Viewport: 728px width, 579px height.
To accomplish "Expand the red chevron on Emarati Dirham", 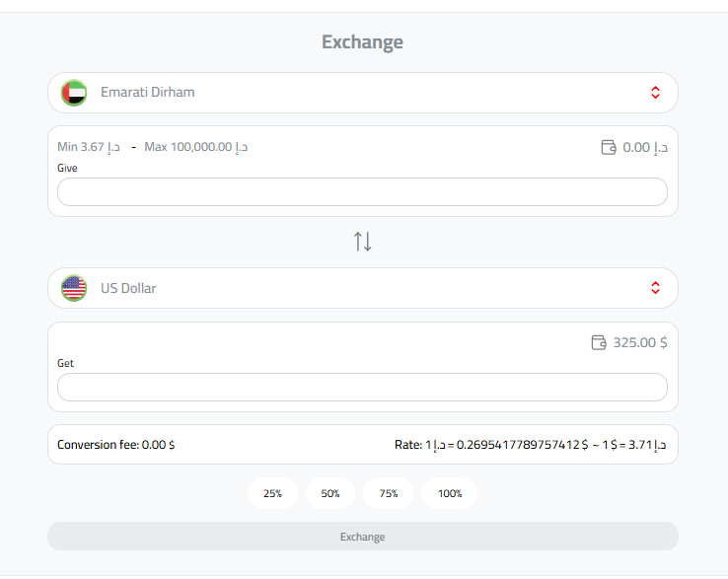I will point(655,93).
